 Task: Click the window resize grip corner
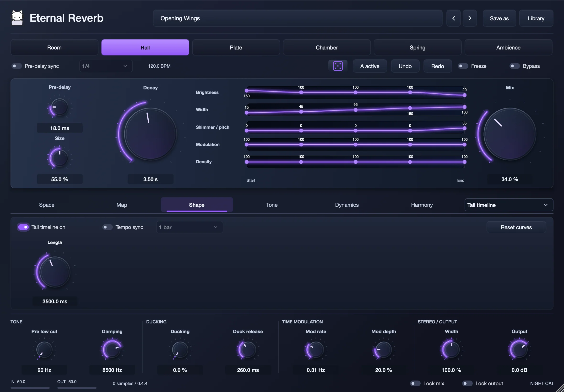(560, 388)
